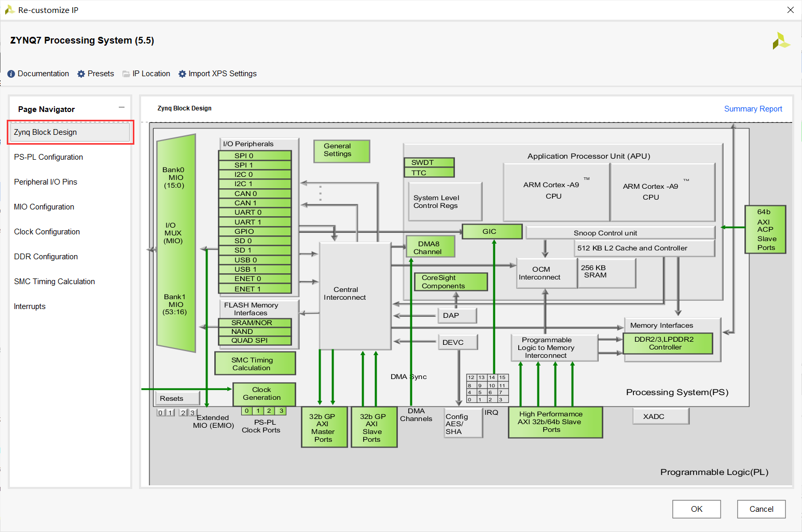Click the GIC block in the diagram
Image resolution: width=802 pixels, height=532 pixels.
[x=491, y=231]
